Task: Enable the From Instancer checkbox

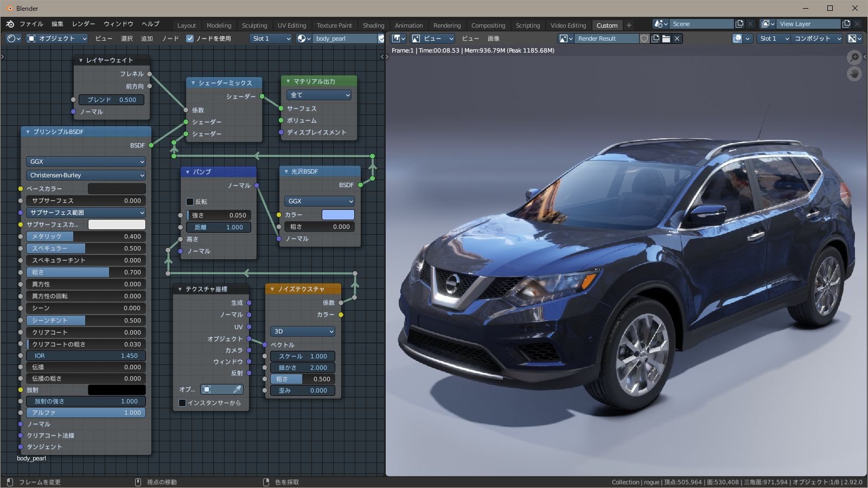Action: pyautogui.click(x=182, y=403)
